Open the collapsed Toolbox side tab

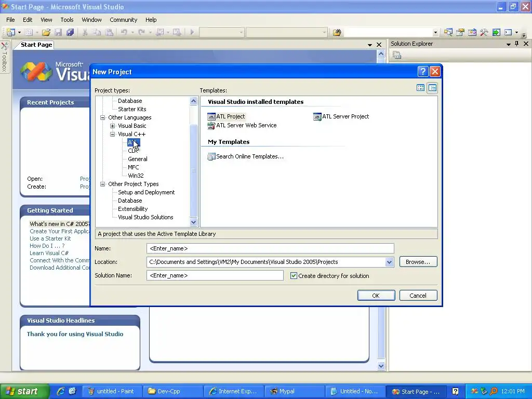click(x=5, y=57)
